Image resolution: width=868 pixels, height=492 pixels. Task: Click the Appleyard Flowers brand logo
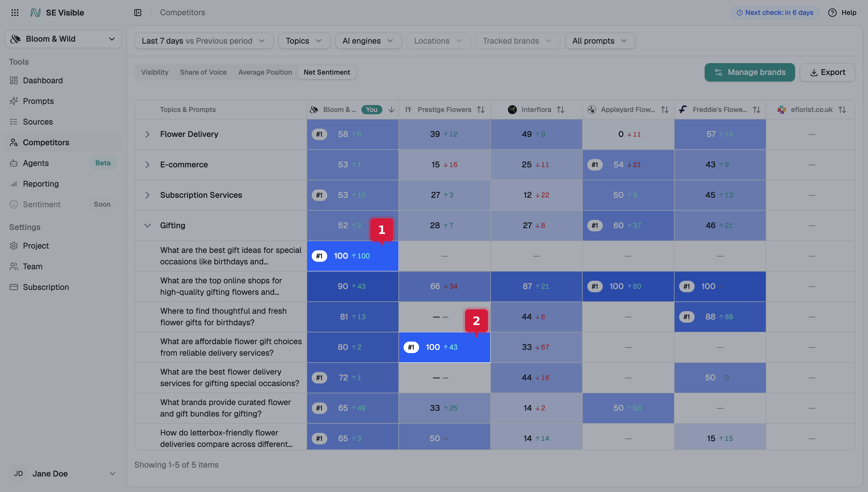(592, 109)
